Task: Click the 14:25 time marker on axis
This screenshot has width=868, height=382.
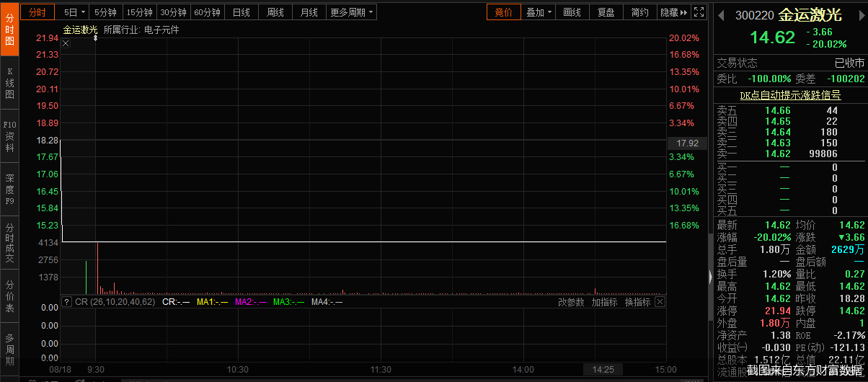Action: [603, 369]
